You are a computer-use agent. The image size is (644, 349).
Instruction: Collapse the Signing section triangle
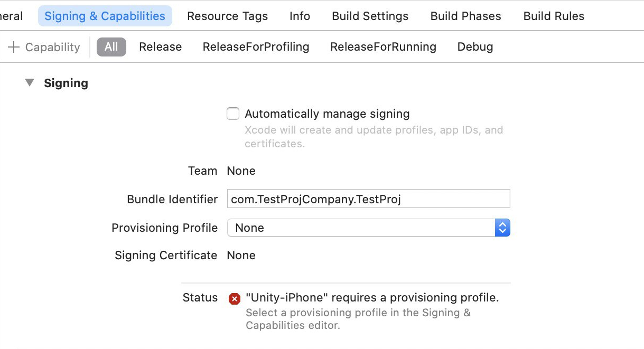tap(30, 83)
